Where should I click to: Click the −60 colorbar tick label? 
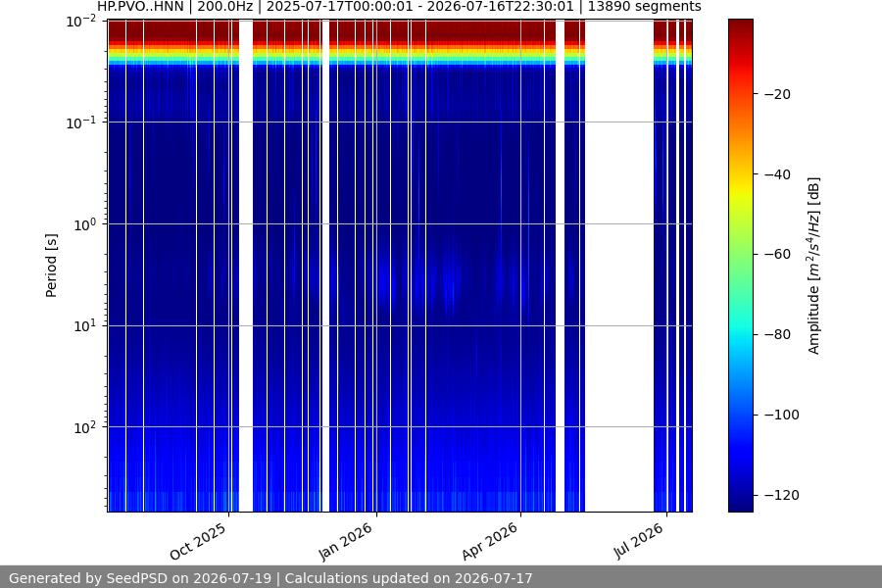(x=777, y=255)
